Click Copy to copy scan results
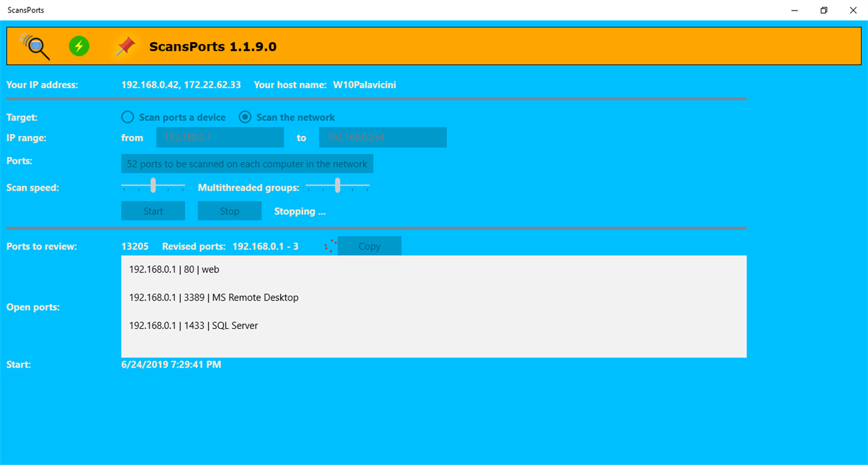 [369, 245]
